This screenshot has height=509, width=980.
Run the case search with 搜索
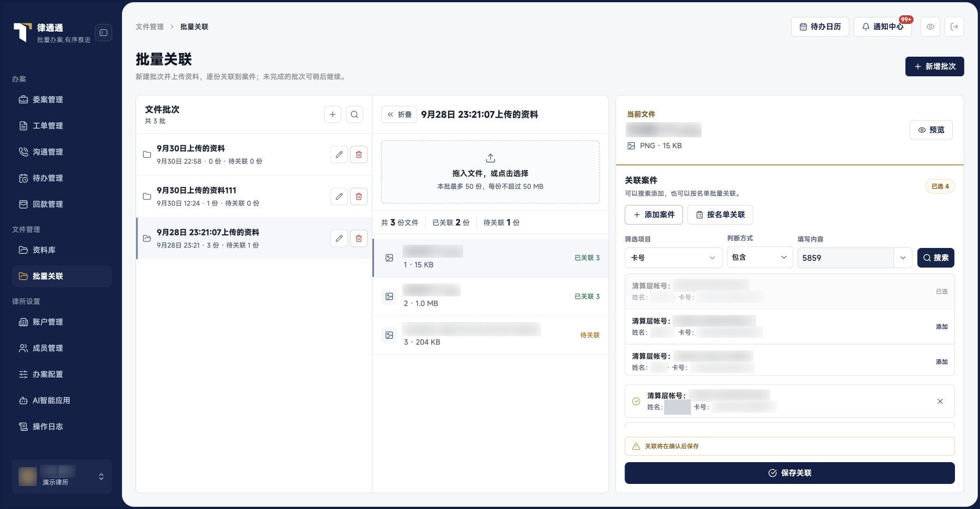click(936, 258)
